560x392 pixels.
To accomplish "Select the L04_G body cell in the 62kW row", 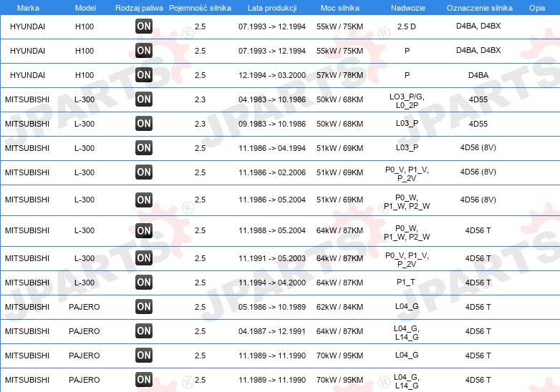I will [x=407, y=306].
